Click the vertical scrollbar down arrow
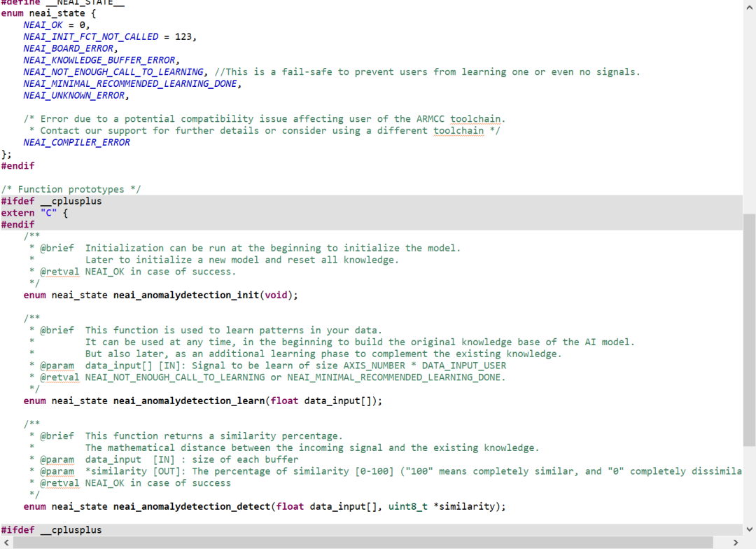Screen dimensions: 756x549 749,530
